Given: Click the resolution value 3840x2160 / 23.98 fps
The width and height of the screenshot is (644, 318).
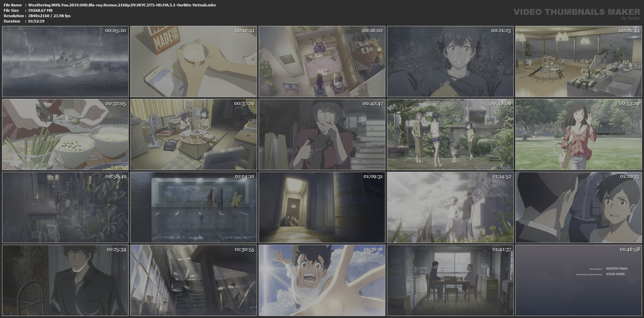Looking at the screenshot, I should pyautogui.click(x=49, y=16).
